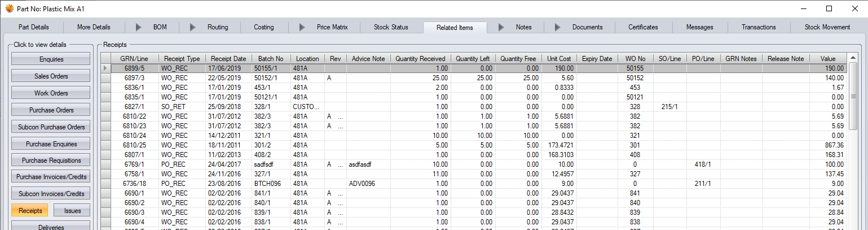Switch to the Stock Status tab

pos(391,27)
